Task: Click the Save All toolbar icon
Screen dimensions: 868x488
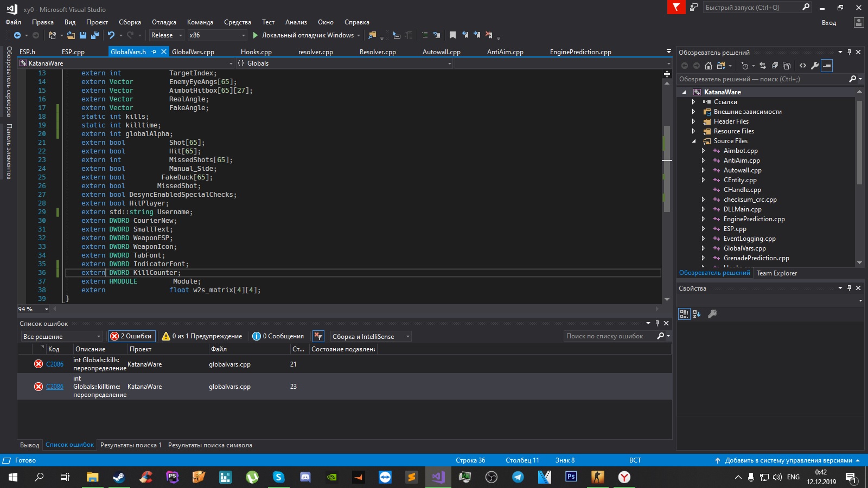Action: click(x=95, y=35)
